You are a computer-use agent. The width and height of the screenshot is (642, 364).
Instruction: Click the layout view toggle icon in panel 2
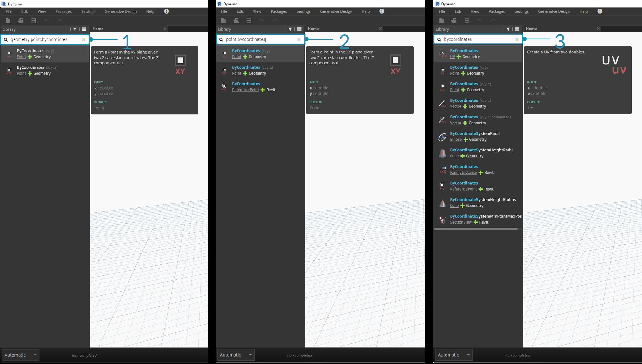300,29
